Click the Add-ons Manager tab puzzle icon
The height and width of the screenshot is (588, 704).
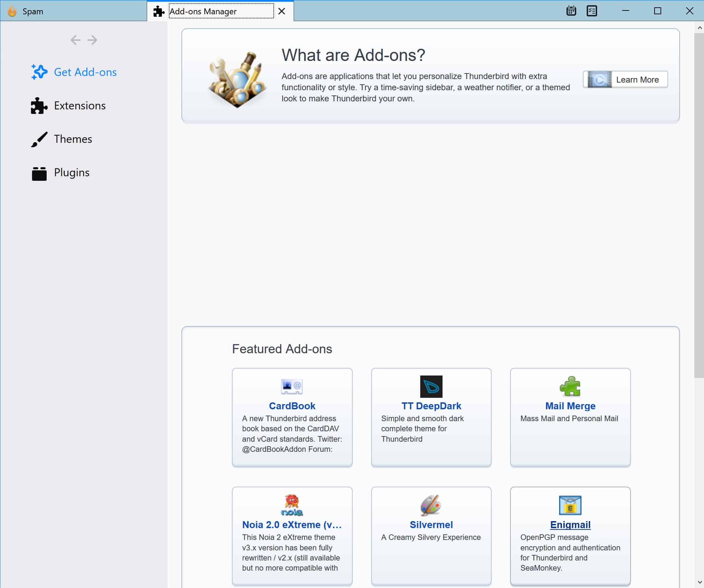(159, 11)
